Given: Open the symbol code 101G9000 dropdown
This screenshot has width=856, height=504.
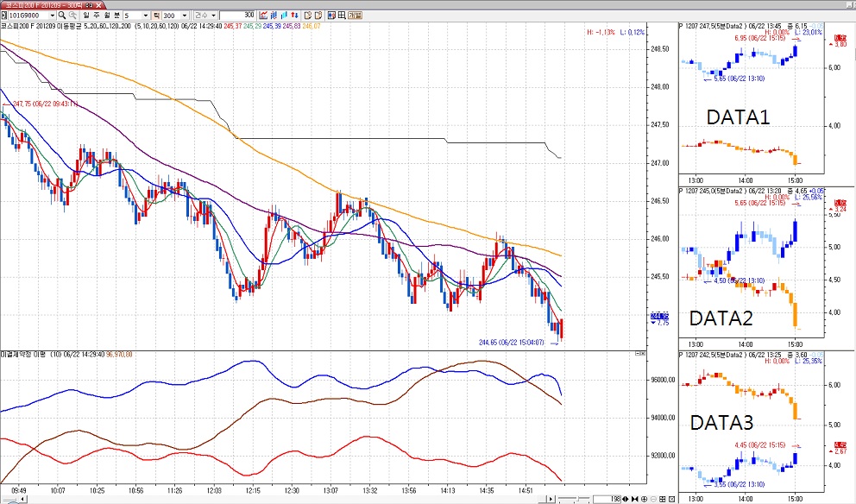Looking at the screenshot, I should coord(53,16).
